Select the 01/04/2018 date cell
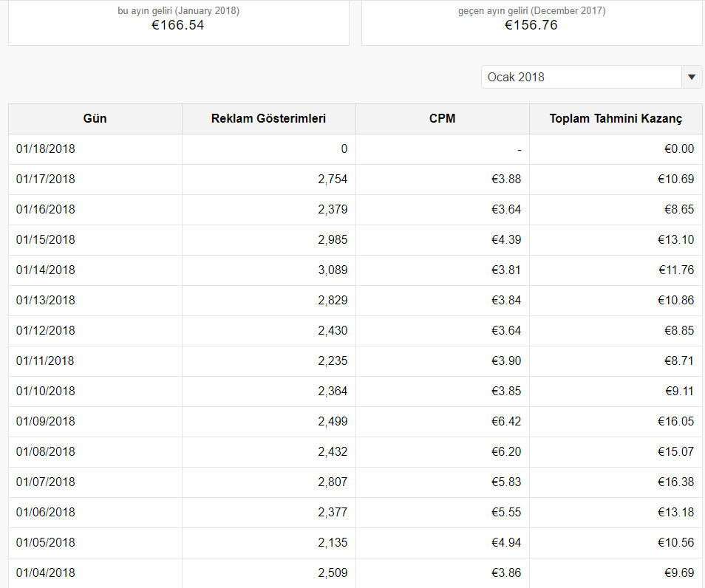 click(x=46, y=573)
